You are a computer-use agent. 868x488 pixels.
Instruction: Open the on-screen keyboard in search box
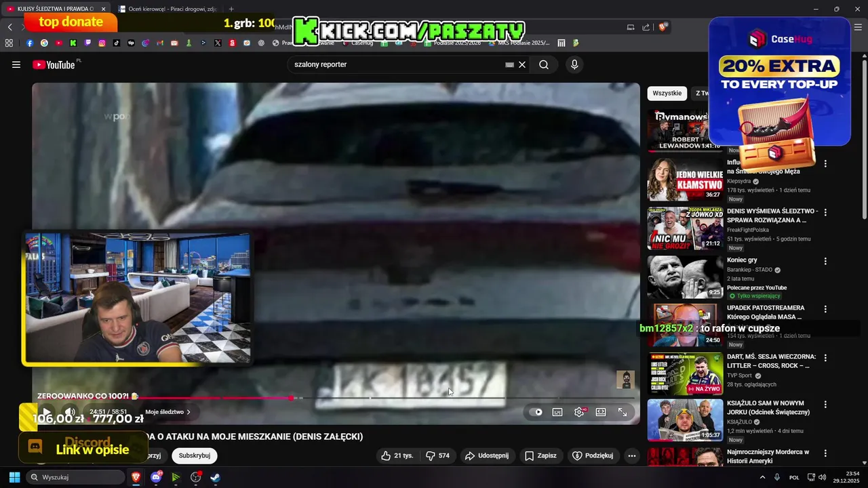click(509, 64)
